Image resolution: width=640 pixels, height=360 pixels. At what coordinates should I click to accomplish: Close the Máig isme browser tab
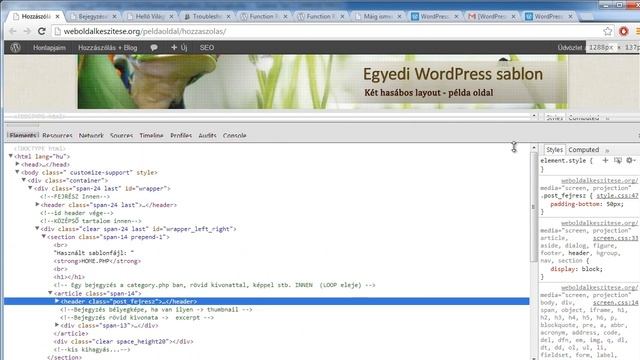(399, 17)
